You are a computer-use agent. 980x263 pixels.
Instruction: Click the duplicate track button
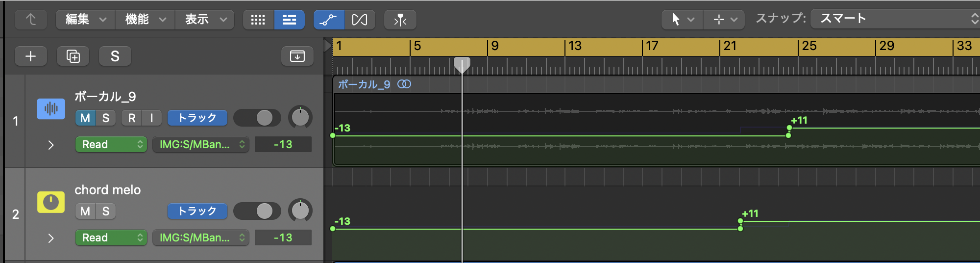pos(73,56)
